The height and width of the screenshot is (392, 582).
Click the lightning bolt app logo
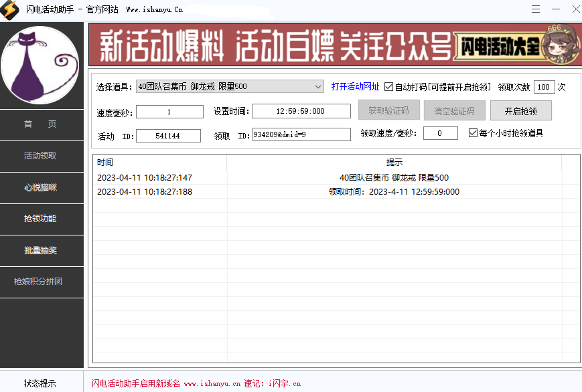pyautogui.click(x=9, y=9)
